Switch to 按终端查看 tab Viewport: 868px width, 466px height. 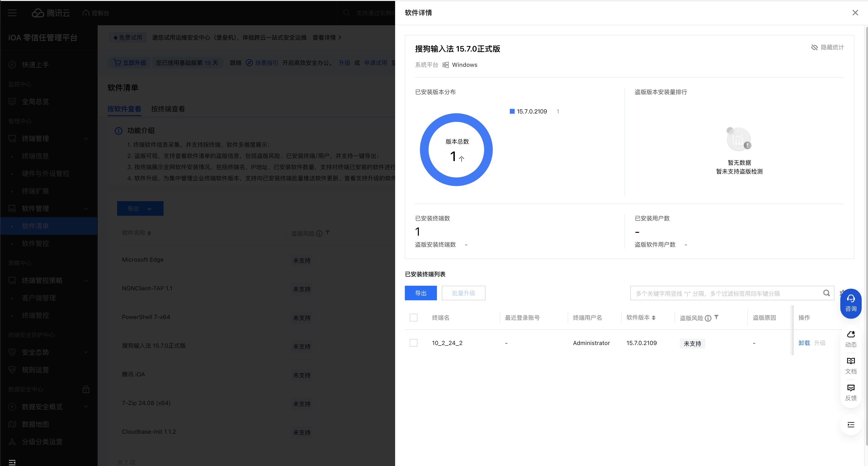167,109
